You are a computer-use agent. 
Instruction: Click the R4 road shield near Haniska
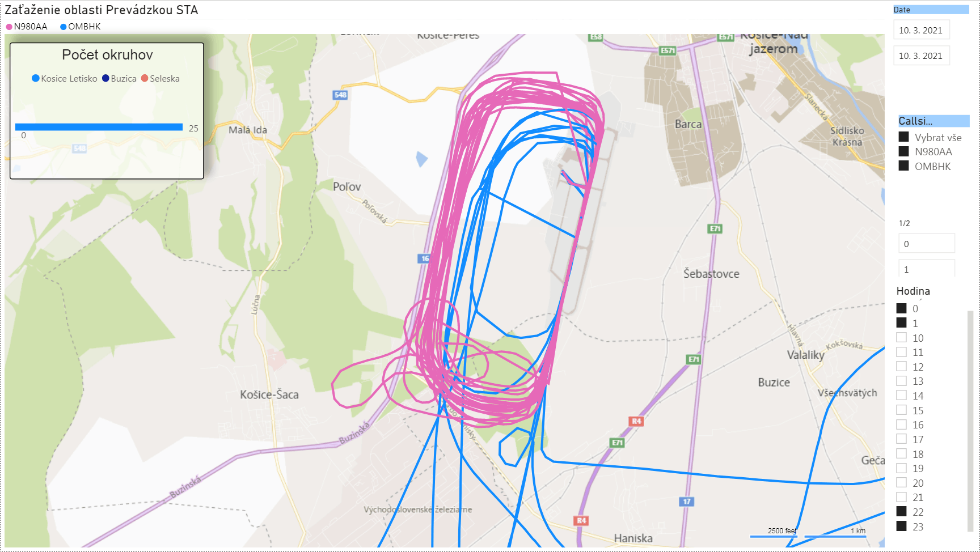point(581,520)
